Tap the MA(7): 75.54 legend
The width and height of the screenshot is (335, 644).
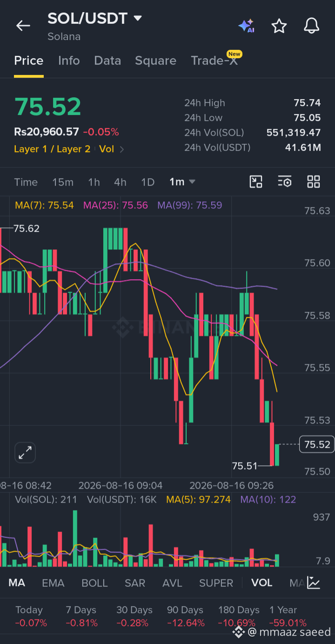pyautogui.click(x=44, y=205)
